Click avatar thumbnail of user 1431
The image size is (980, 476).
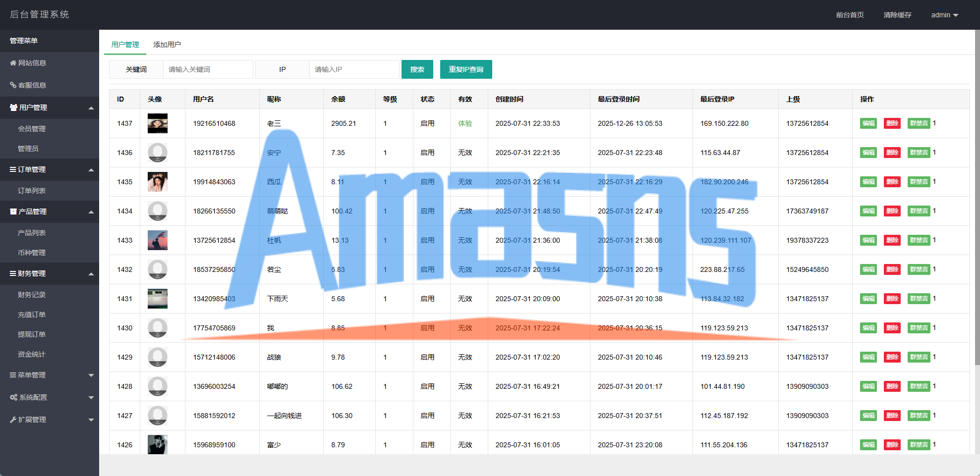point(158,299)
